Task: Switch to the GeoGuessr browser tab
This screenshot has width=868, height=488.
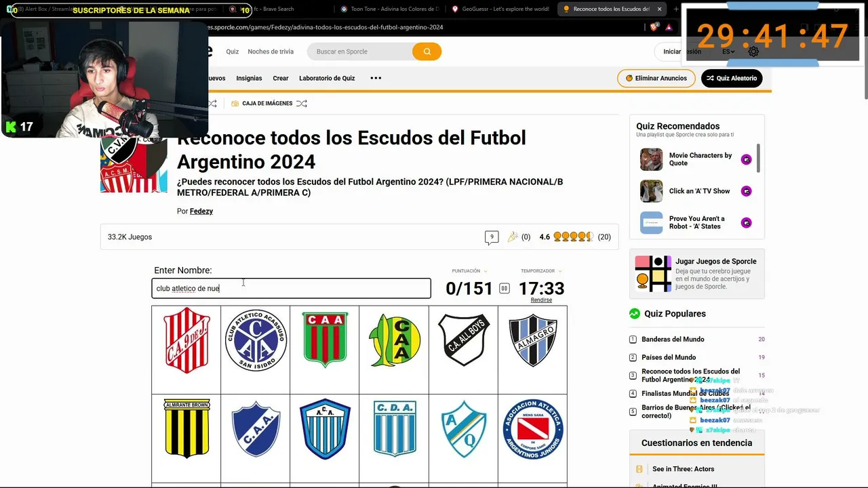Action: tap(500, 9)
